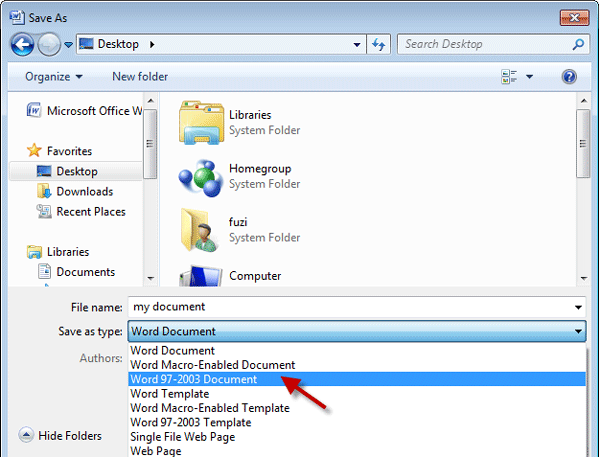Select Desktop under Favorites
The width and height of the screenshot is (600, 457).
76,171
